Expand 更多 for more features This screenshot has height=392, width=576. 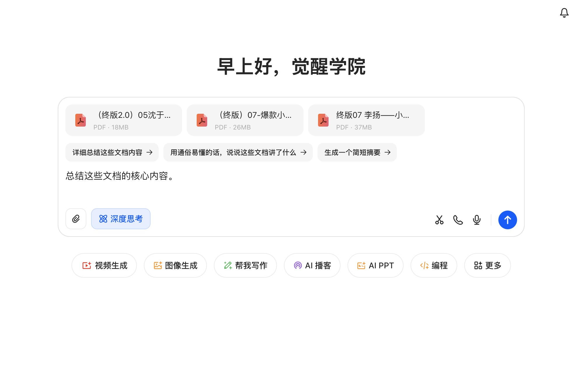pos(487,265)
